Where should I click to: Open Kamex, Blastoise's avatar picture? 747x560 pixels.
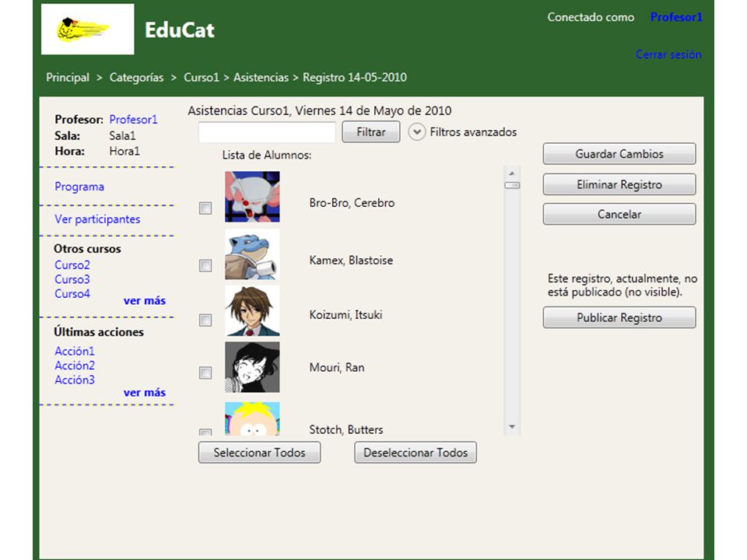point(252,254)
